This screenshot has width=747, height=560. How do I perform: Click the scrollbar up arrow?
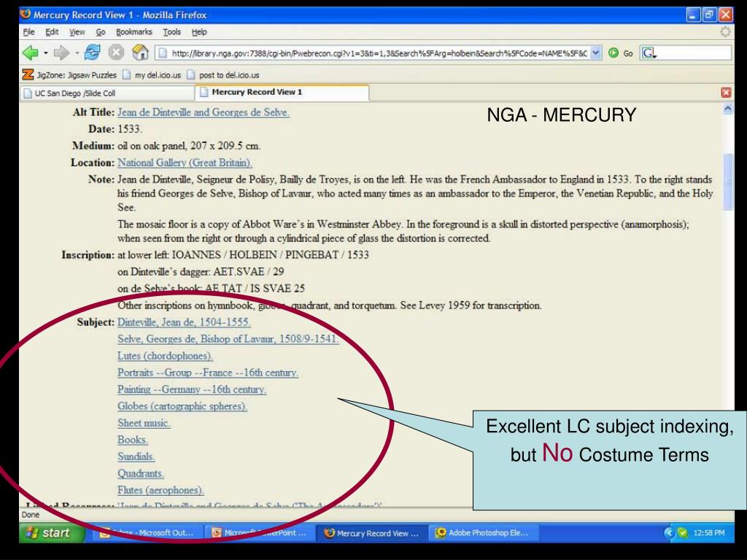pos(729,109)
